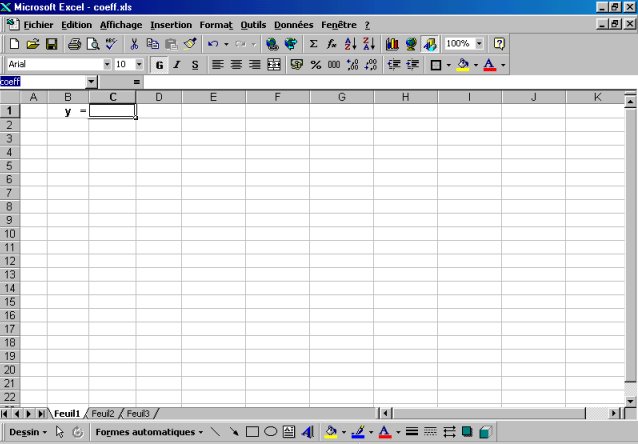
Task: Open the Arial font name dropdown
Action: [x=107, y=64]
